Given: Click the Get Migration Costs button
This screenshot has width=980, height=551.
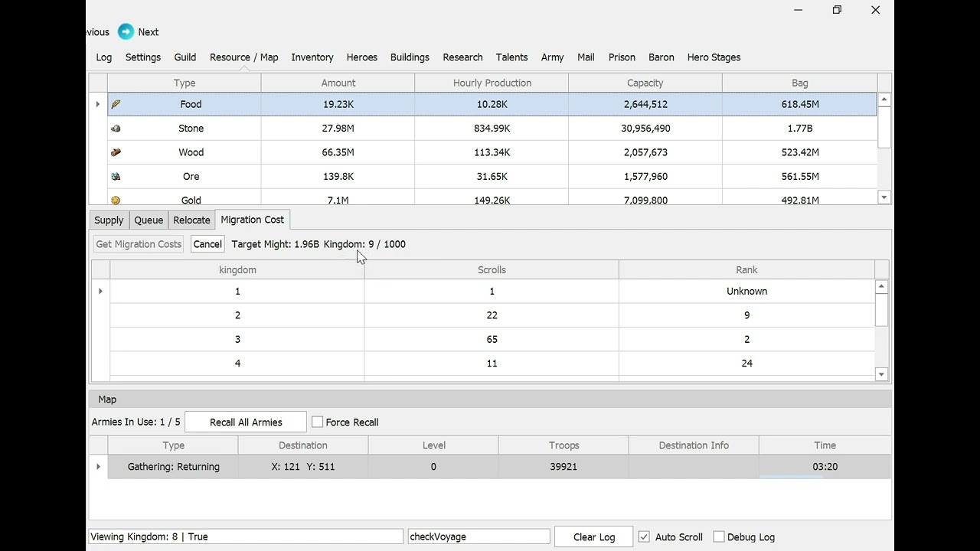Looking at the screenshot, I should coord(139,244).
